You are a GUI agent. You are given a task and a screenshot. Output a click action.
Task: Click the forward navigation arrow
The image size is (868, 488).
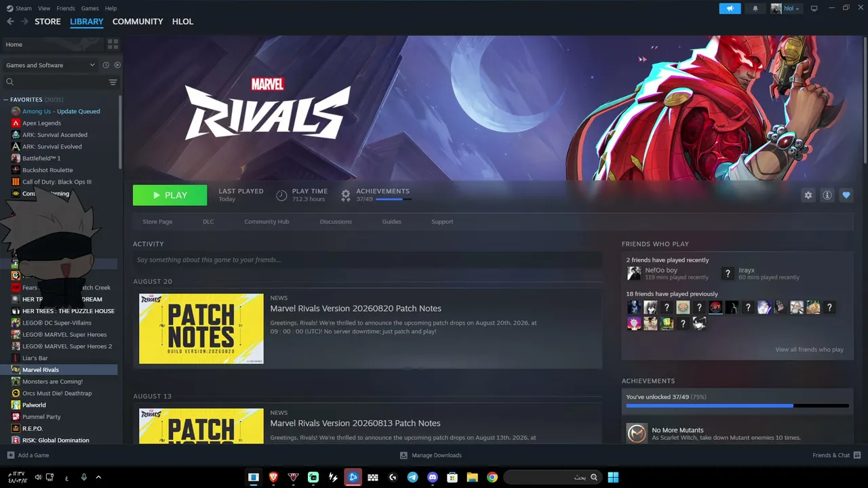coord(24,22)
